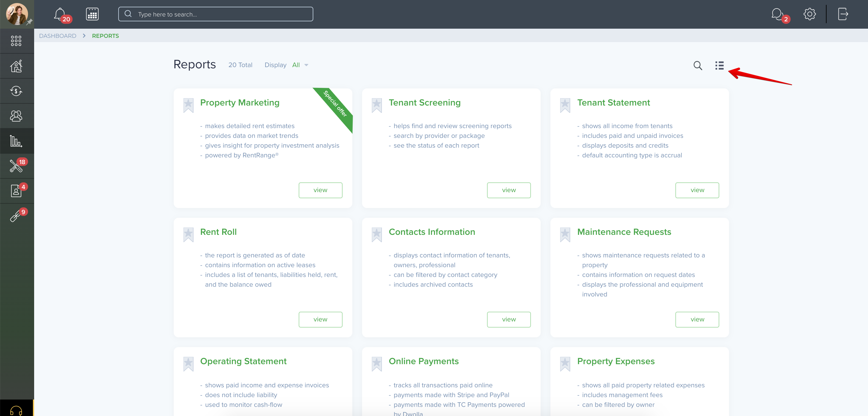This screenshot has height=416, width=868.
Task: Click the pin icon beside avatar
Action: point(30,22)
